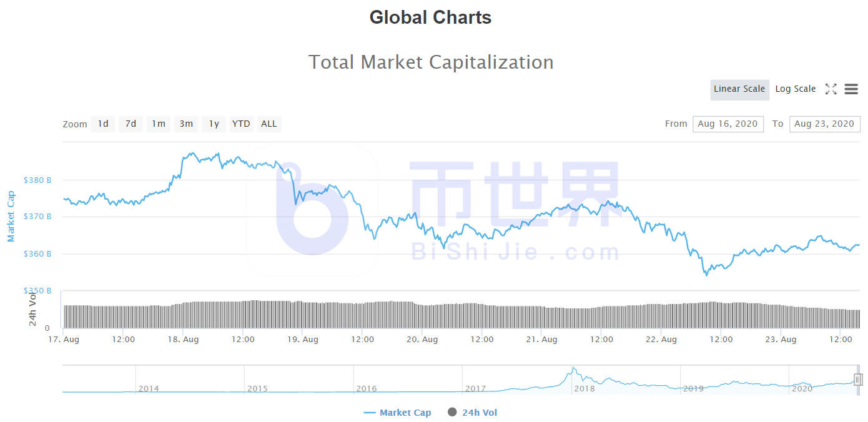868x422 pixels.
Task: Open the hamburger chart export menu
Action: pyautogui.click(x=851, y=89)
